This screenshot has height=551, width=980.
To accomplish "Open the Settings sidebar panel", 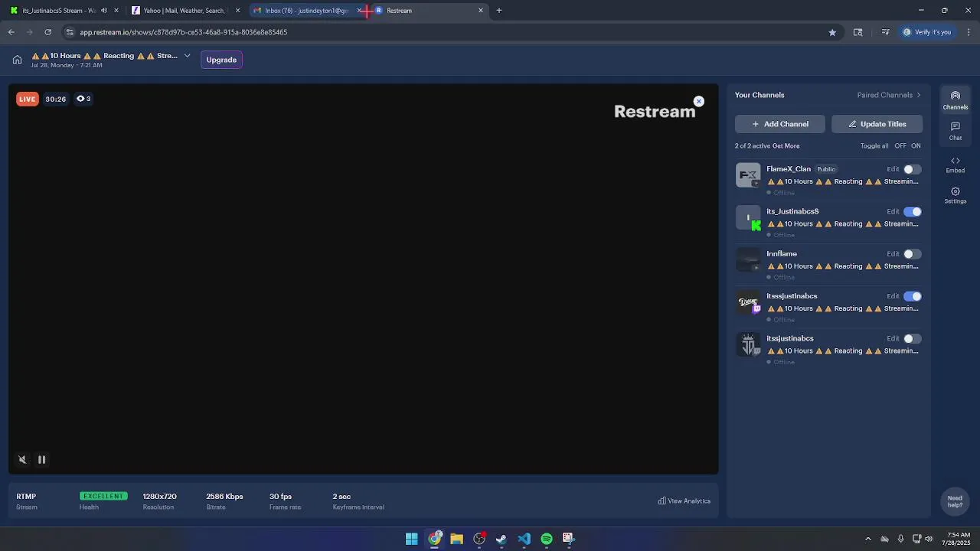I will point(955,195).
